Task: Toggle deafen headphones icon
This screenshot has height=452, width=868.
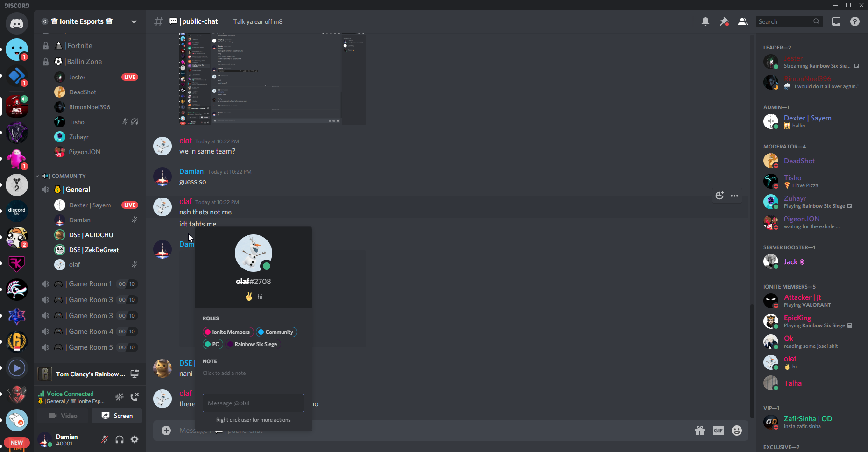Action: point(120,439)
